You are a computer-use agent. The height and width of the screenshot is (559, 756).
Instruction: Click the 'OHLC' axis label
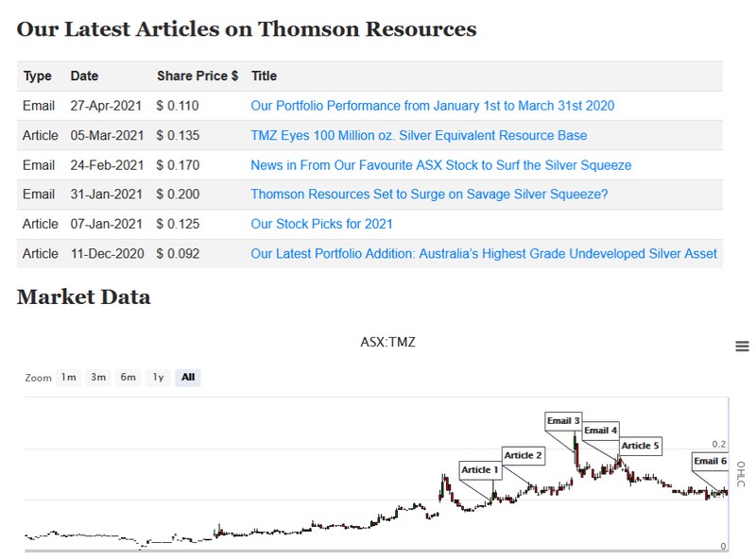click(741, 474)
